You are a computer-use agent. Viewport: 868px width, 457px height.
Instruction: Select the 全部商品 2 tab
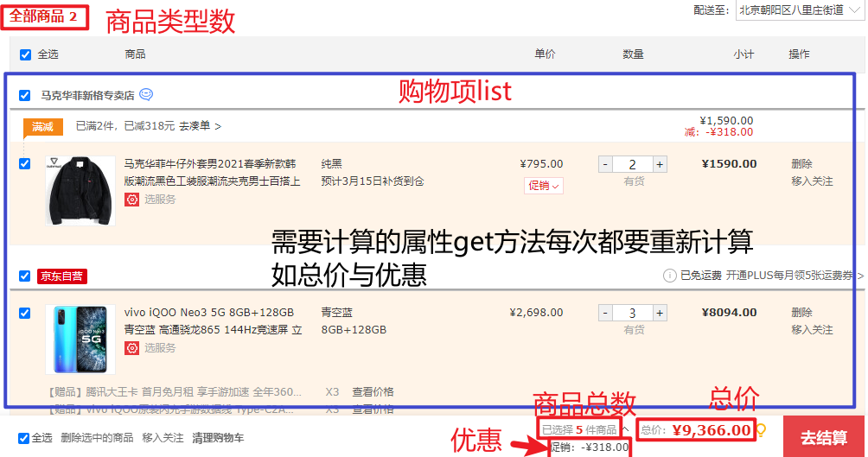click(44, 16)
